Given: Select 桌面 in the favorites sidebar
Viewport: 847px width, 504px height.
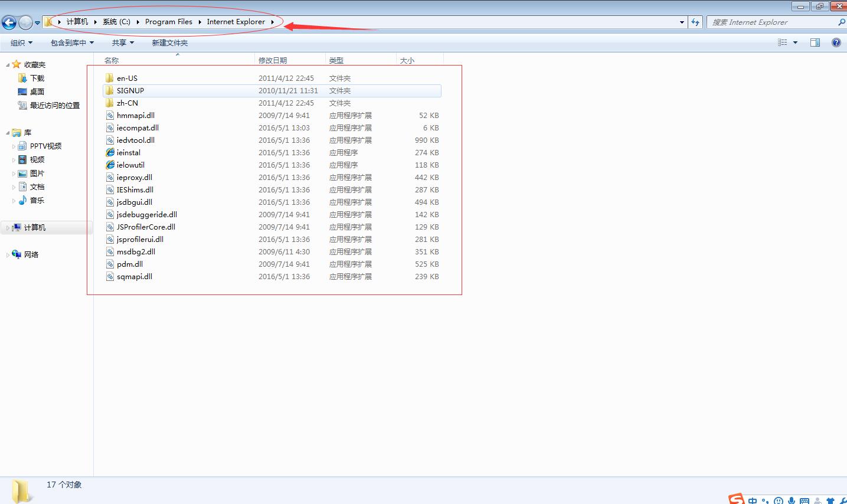Looking at the screenshot, I should 37,91.
